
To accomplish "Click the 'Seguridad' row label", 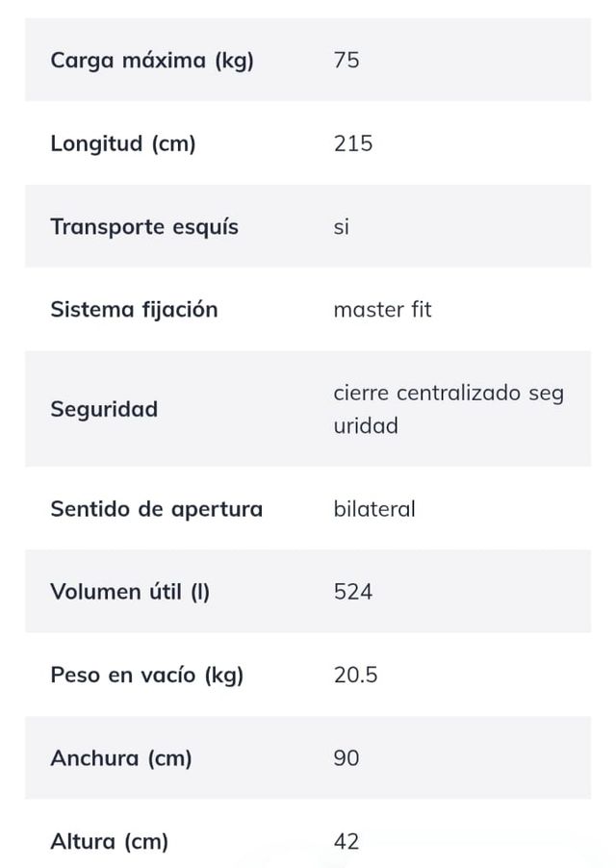I will click(x=103, y=409).
